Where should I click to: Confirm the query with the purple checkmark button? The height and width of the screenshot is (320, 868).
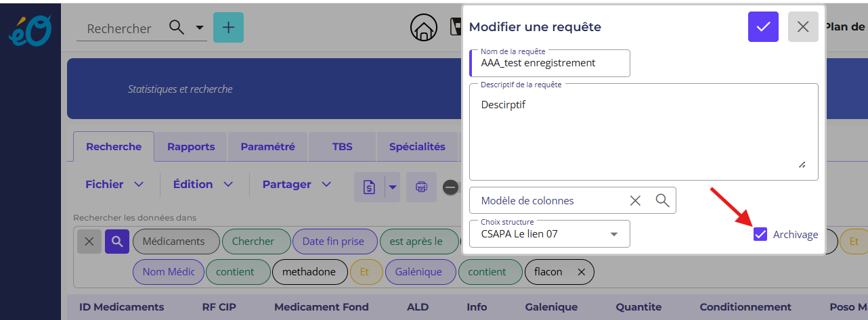tap(763, 27)
